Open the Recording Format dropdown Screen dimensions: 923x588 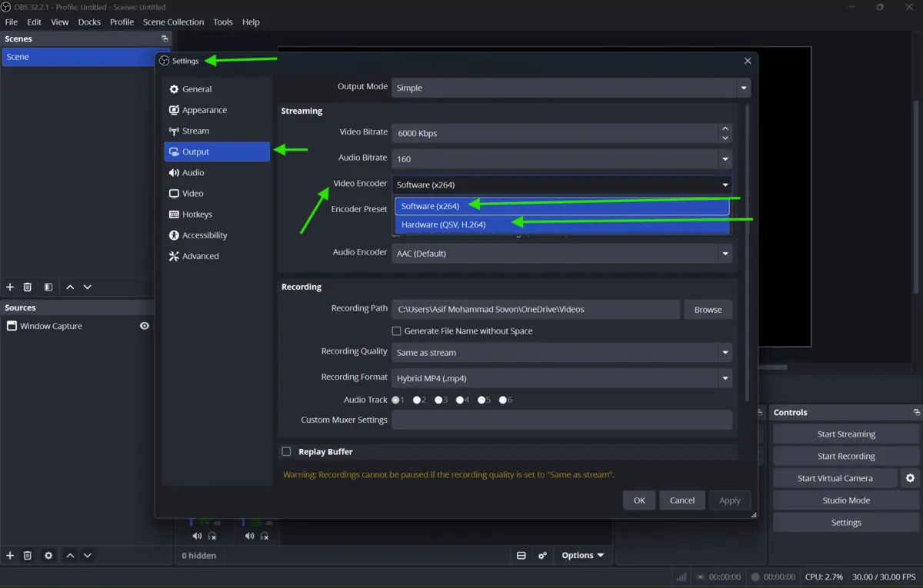pyautogui.click(x=561, y=378)
